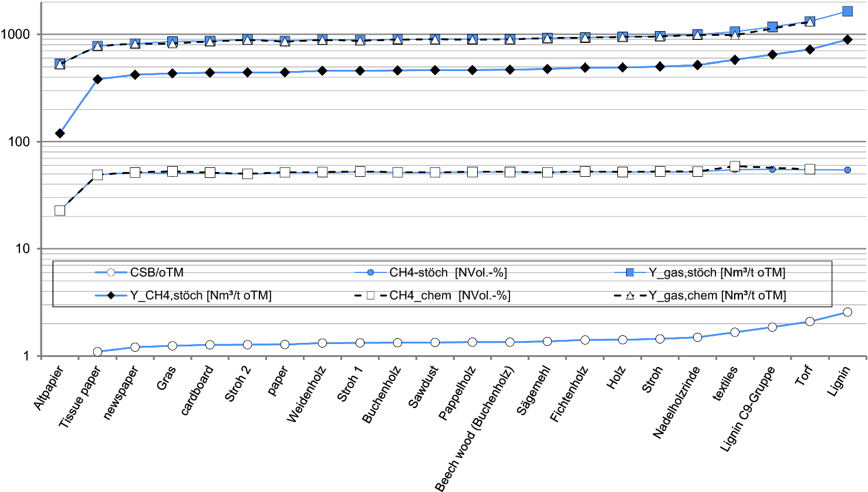The image size is (868, 492).
Task: Click the 10 value on y-axis
Action: 22,249
